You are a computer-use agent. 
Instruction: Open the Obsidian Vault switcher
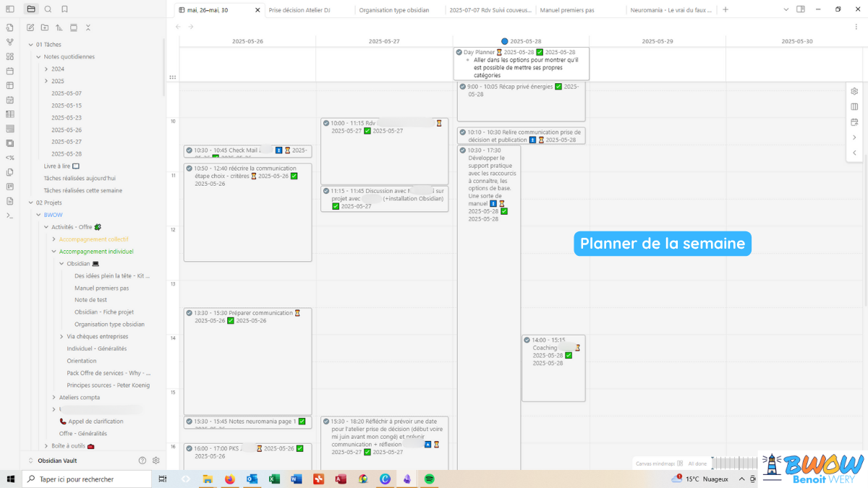coord(58,461)
